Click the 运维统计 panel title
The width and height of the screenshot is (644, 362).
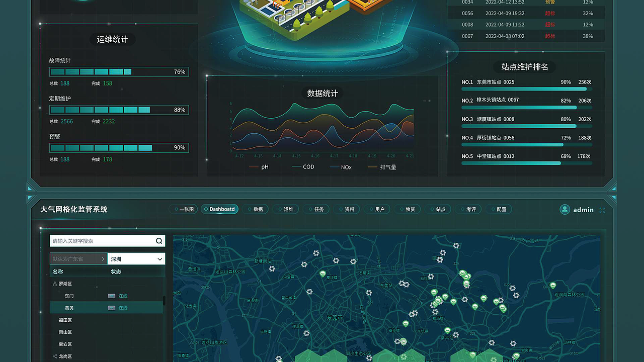click(x=113, y=39)
